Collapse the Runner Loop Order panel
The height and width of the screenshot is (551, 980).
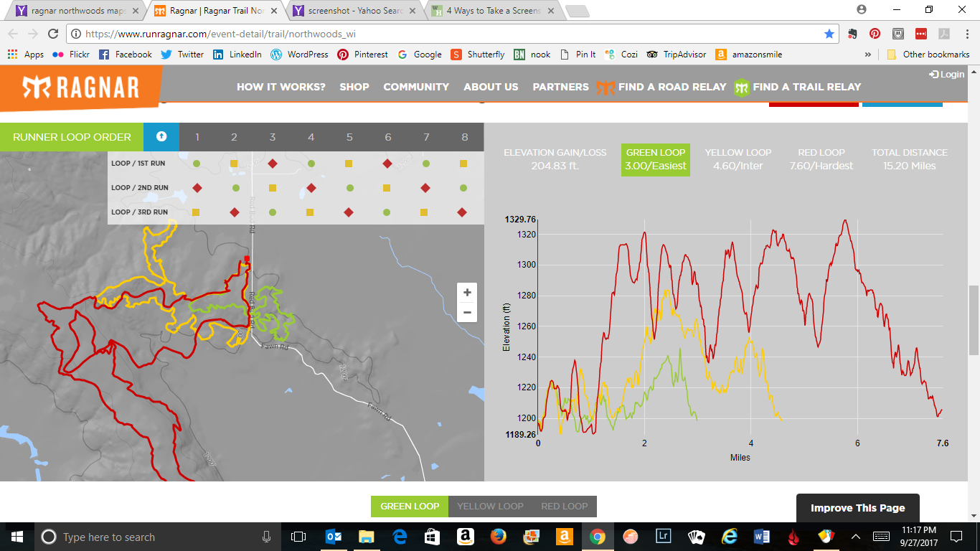(x=161, y=136)
